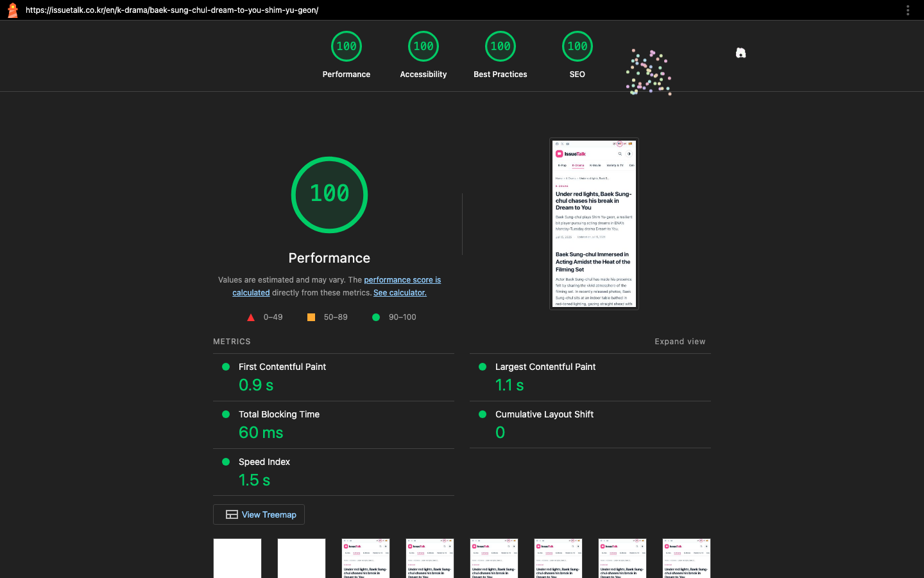Jump to the Accessibility score gauge
This screenshot has height=578, width=924.
[424, 55]
